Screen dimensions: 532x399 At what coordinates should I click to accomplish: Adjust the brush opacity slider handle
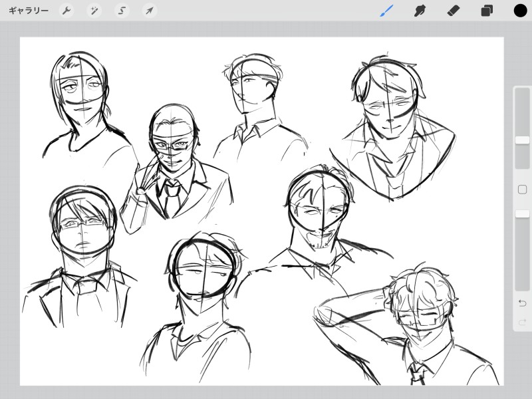click(522, 213)
